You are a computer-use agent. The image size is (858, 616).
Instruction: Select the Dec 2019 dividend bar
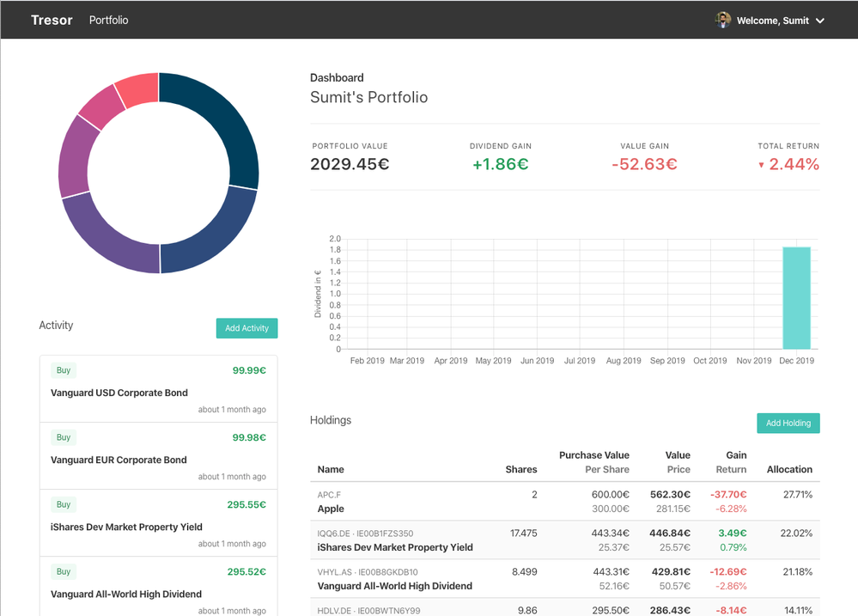796,297
